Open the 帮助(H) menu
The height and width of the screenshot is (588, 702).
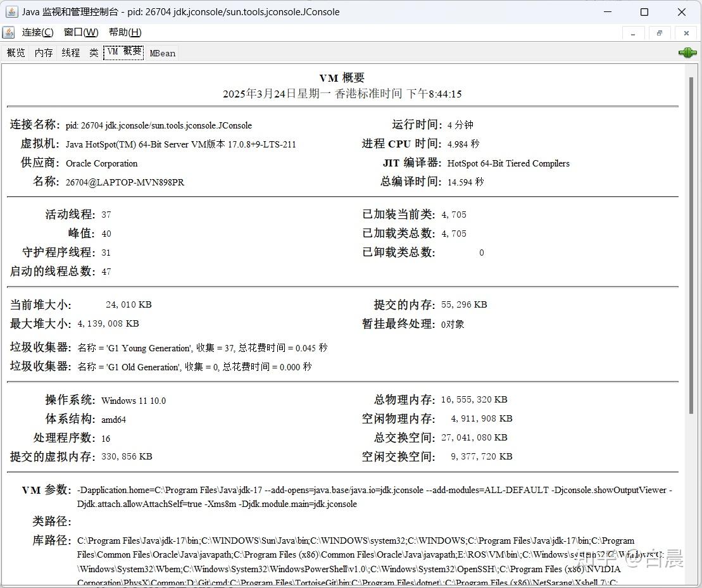click(124, 32)
